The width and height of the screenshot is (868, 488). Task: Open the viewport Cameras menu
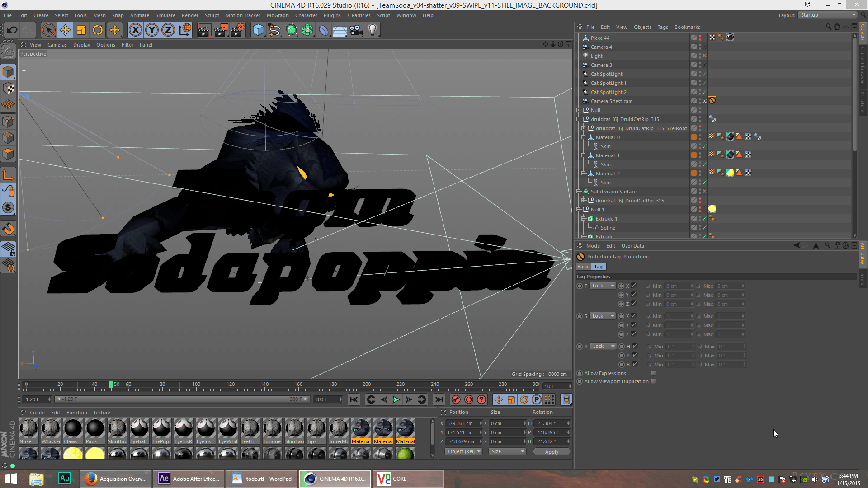[57, 45]
